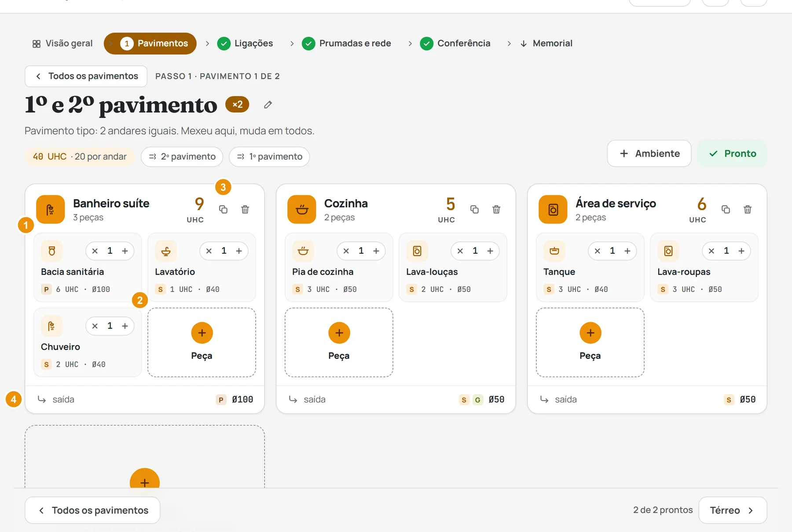Click the Tanque basin icon

554,251
